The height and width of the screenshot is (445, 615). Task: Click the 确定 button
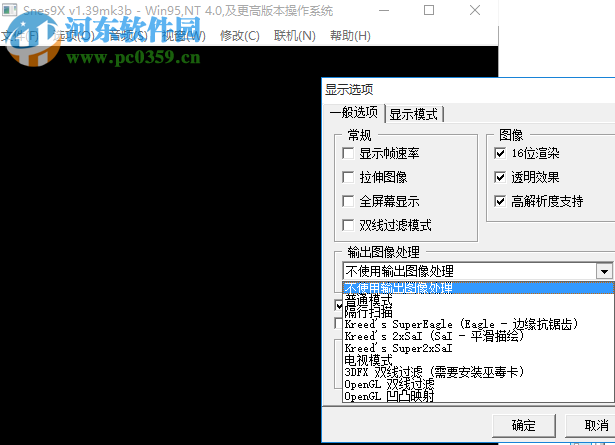[x=524, y=425]
